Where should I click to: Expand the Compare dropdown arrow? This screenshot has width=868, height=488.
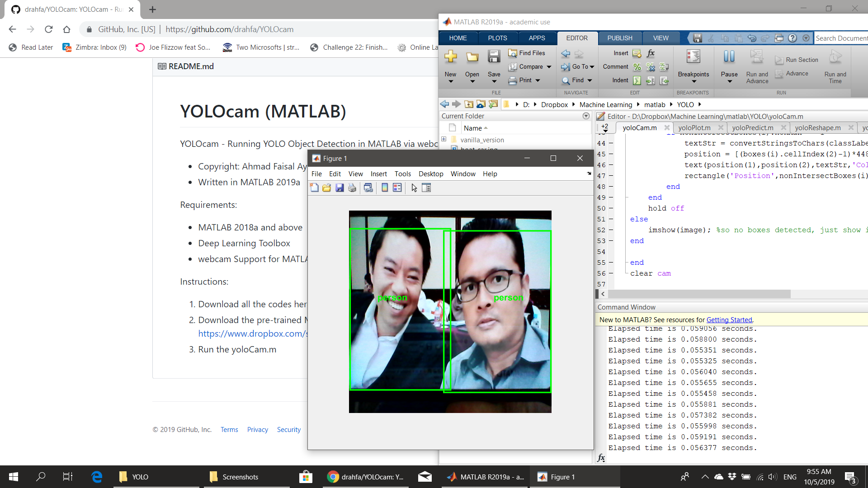(549, 67)
